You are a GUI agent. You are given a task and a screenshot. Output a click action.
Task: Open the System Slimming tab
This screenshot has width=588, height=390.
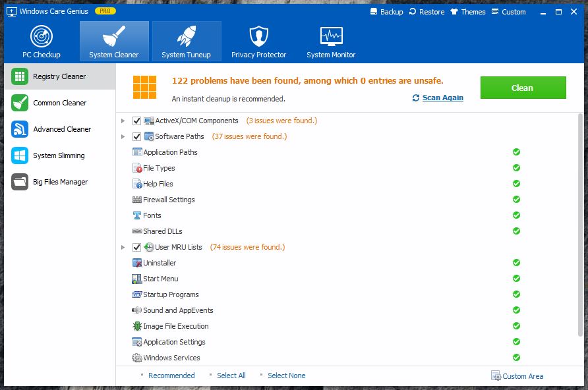point(60,155)
